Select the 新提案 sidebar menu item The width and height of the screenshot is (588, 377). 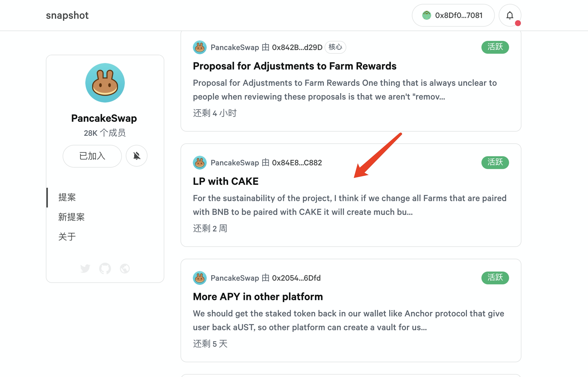click(72, 217)
